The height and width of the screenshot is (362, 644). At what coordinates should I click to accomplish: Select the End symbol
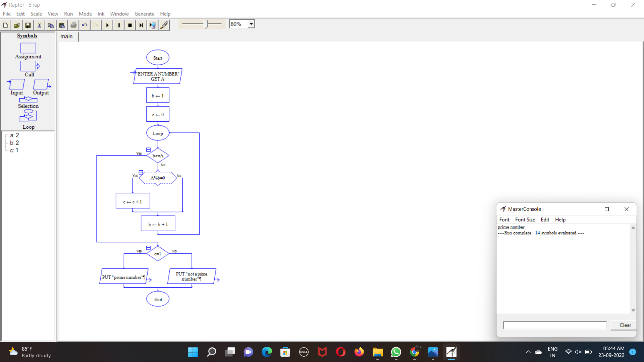158,299
